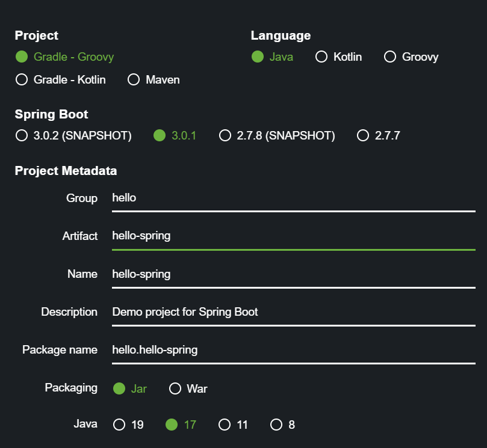
Task: Click the Group input field
Action: pyautogui.click(x=293, y=198)
